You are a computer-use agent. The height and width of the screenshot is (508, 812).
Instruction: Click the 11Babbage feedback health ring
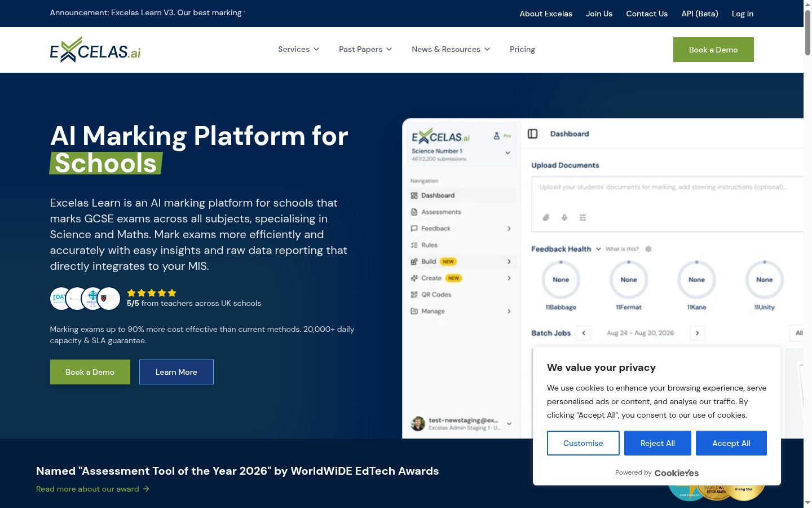561,279
